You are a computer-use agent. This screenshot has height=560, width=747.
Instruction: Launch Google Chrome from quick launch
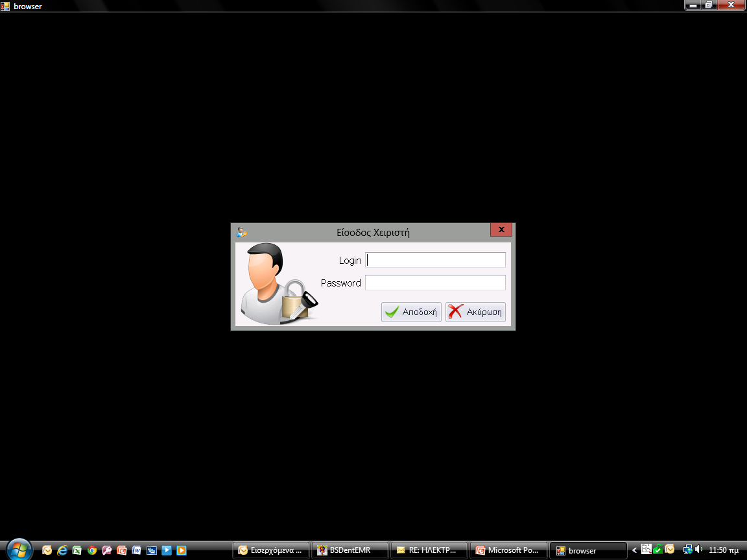tap(92, 550)
